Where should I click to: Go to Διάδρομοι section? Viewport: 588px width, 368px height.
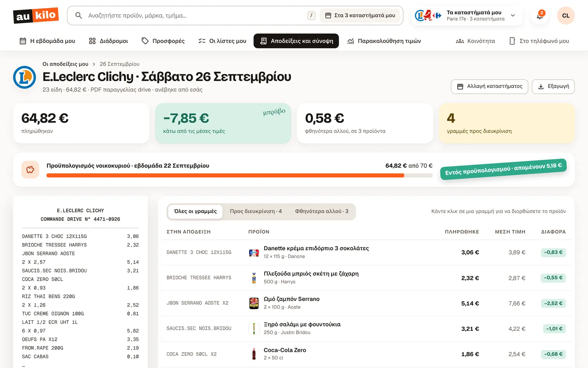(108, 41)
